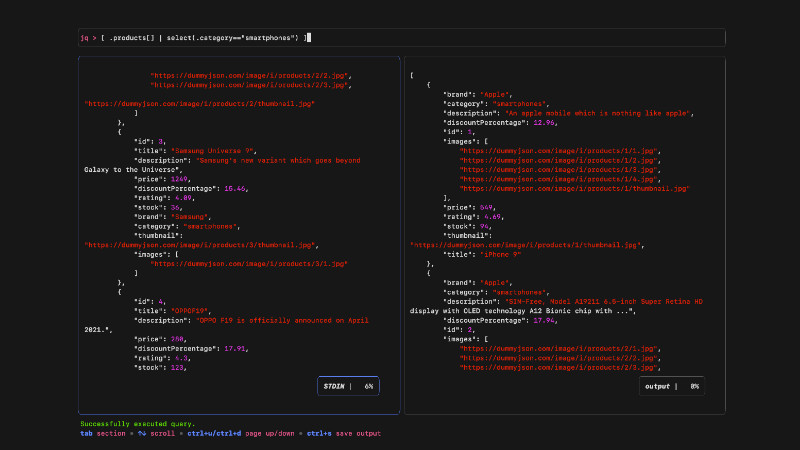Click "rating": 4.69 line in output
Image resolution: width=800 pixels, height=450 pixels.
(x=473, y=217)
